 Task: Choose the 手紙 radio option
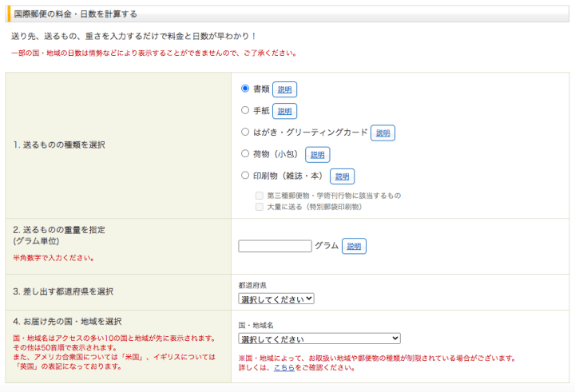(x=245, y=110)
